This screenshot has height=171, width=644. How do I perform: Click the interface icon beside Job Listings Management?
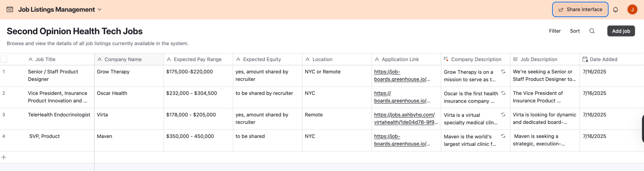(10, 9)
